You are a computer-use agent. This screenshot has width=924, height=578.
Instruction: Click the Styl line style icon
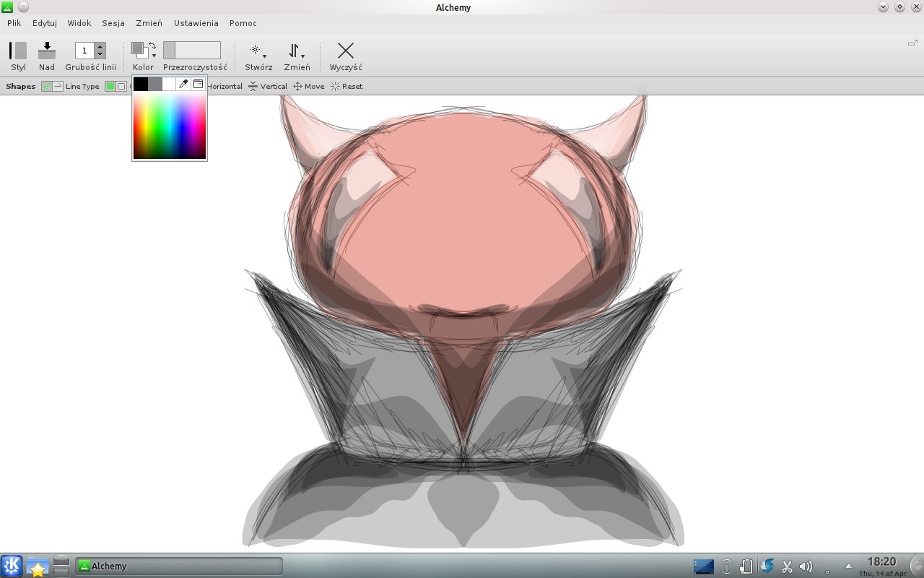point(18,51)
